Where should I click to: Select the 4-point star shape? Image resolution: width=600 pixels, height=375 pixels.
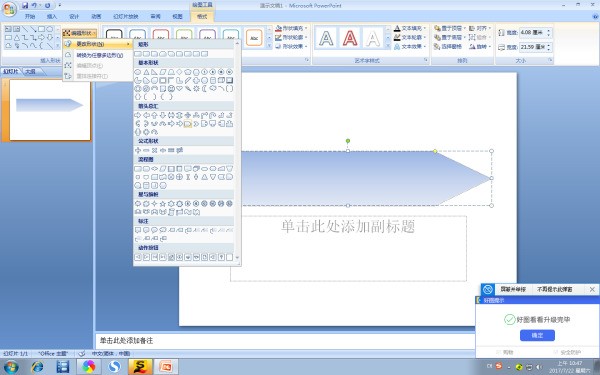(155, 204)
